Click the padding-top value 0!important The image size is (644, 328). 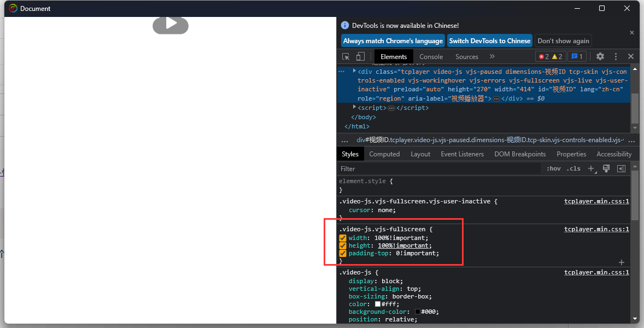[x=415, y=253]
